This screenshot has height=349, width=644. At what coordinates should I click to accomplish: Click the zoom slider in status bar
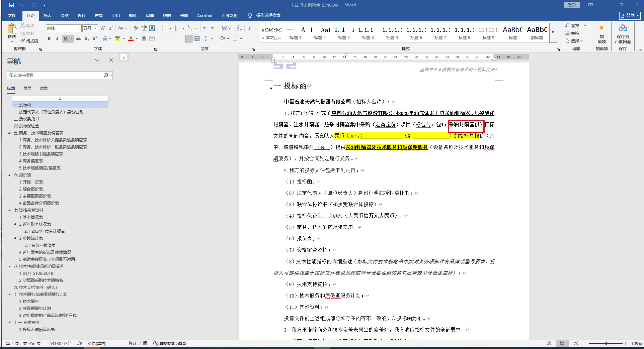pyautogui.click(x=606, y=343)
